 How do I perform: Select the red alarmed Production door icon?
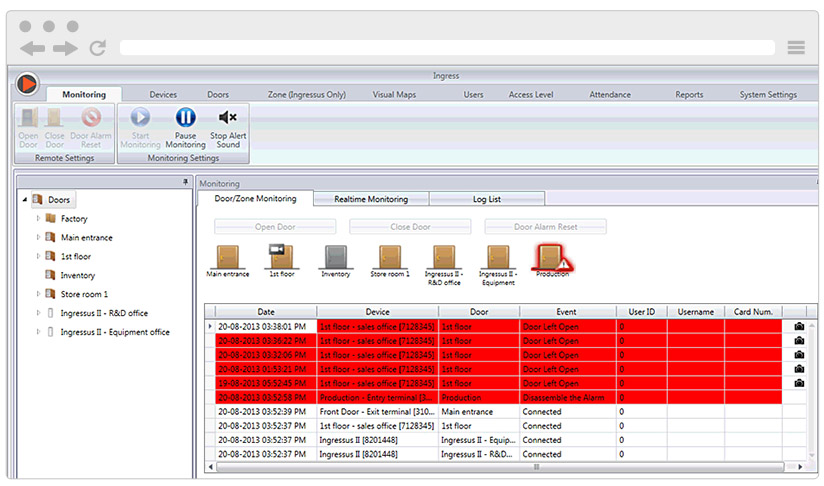(x=552, y=258)
